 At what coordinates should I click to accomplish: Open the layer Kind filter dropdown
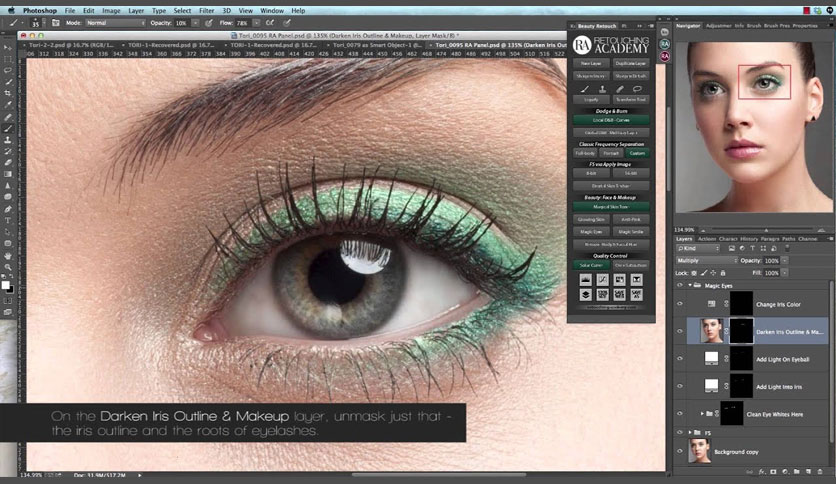[698, 248]
